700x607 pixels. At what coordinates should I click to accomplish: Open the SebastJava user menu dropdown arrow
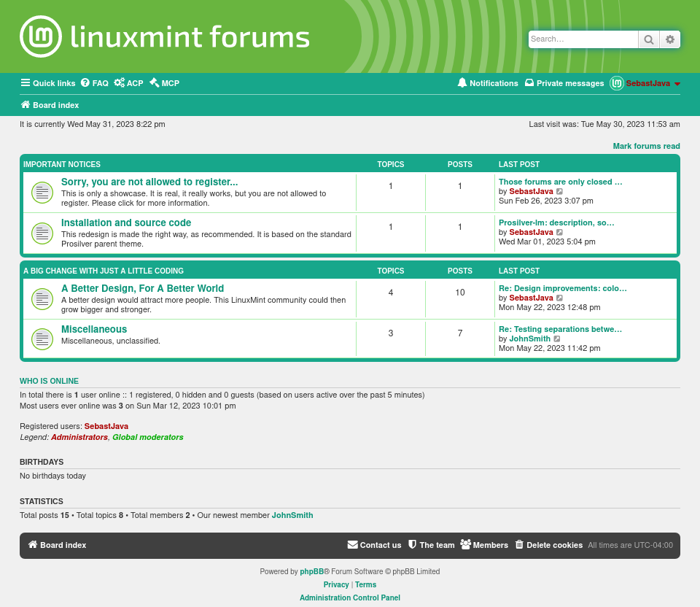coord(677,84)
